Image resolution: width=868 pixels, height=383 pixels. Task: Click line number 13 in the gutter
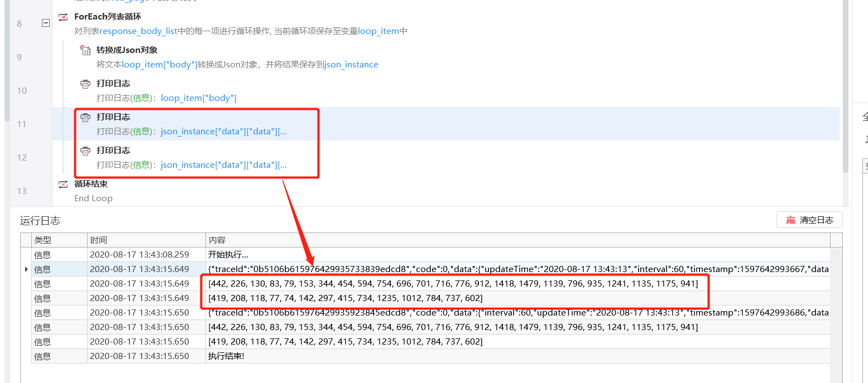click(x=22, y=191)
